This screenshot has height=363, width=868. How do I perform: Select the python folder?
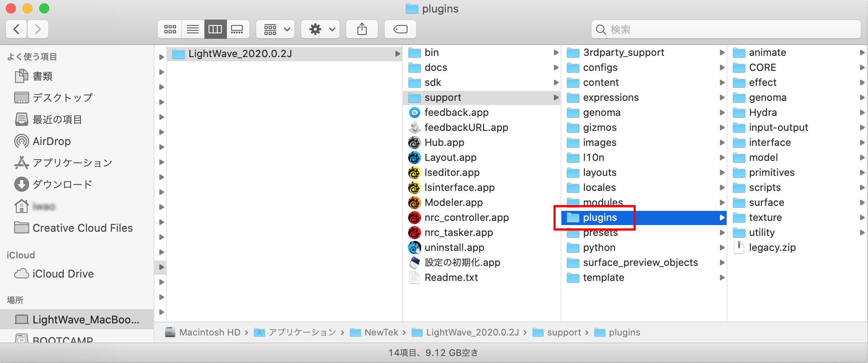point(644,248)
